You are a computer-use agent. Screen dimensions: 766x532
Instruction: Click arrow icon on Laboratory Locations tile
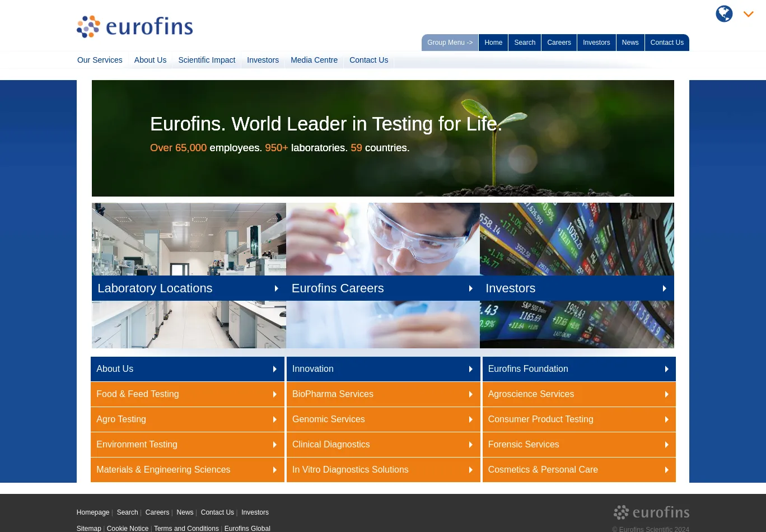tap(276, 288)
